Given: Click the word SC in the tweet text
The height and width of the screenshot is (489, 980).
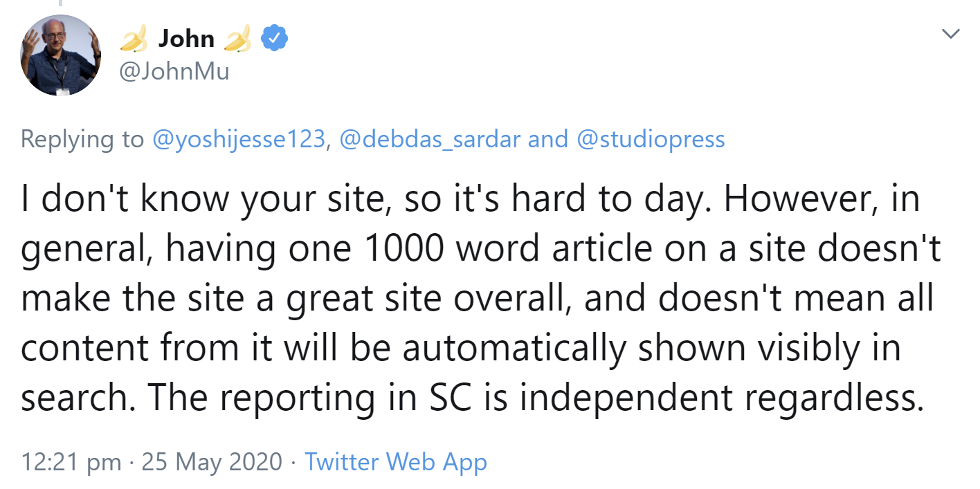Looking at the screenshot, I should click(x=451, y=397).
